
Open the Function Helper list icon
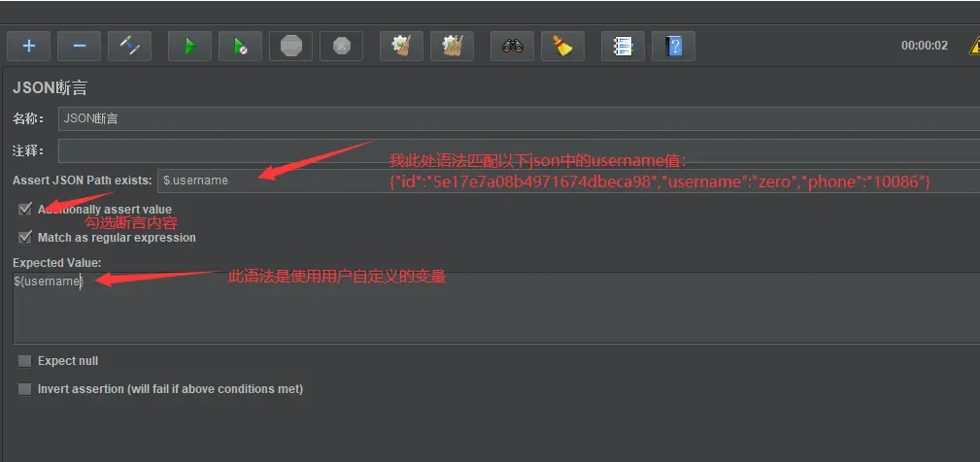(x=624, y=47)
